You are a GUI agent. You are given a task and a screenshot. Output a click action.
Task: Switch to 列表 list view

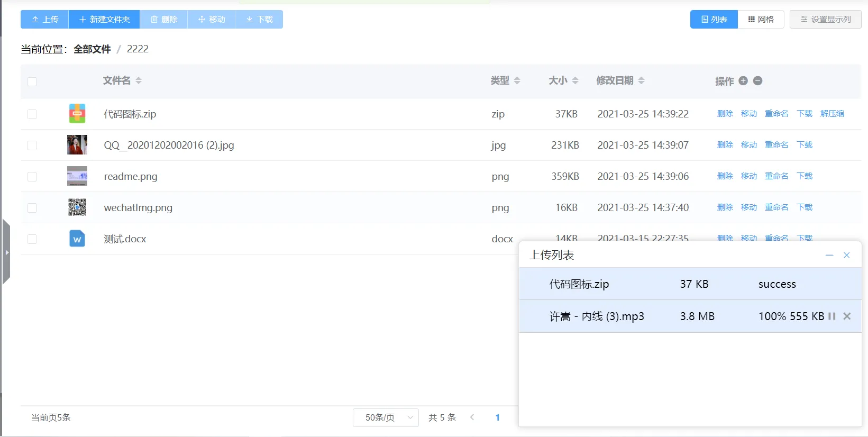point(714,19)
